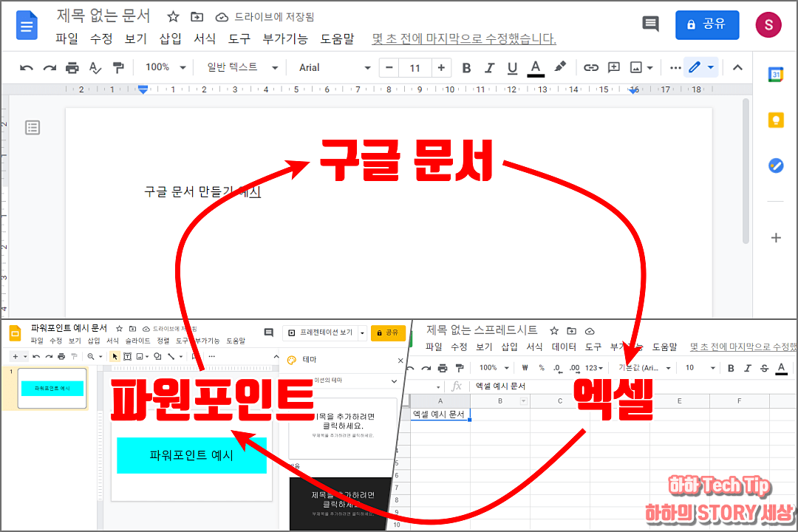Increase font size in Docs

coord(441,68)
